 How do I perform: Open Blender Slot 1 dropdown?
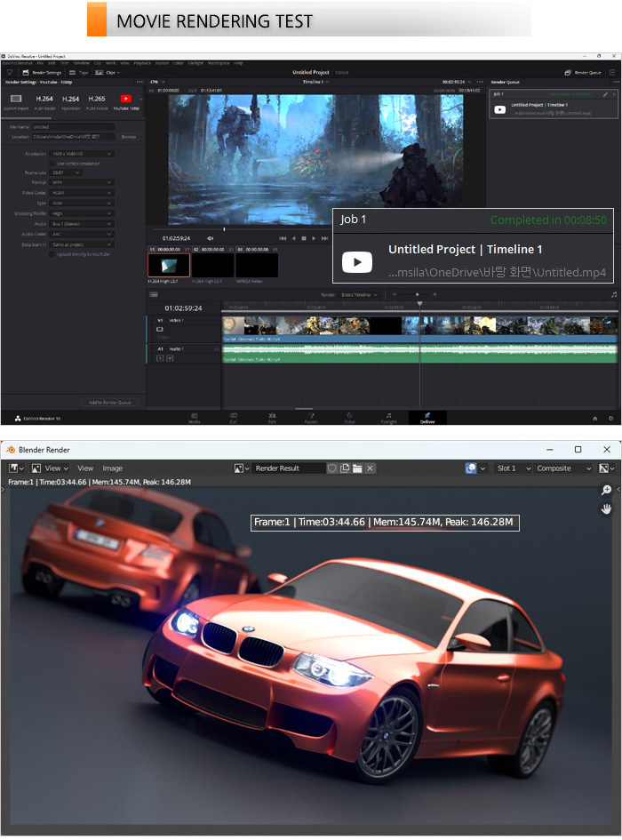coord(513,468)
